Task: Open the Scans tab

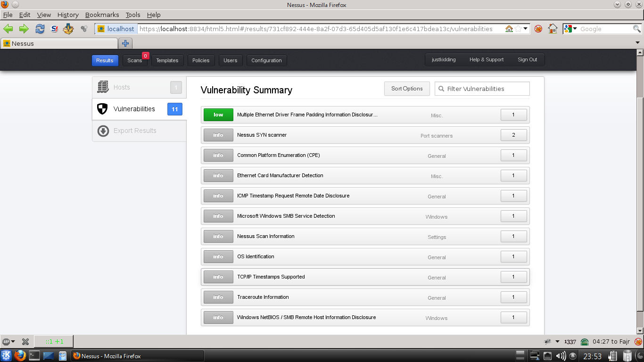Action: coord(135,60)
